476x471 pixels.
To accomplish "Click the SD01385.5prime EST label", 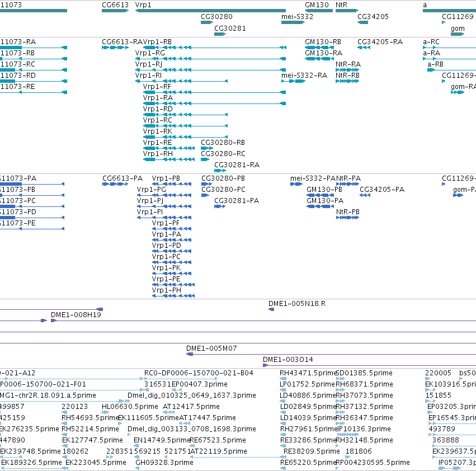I will 365,373.
